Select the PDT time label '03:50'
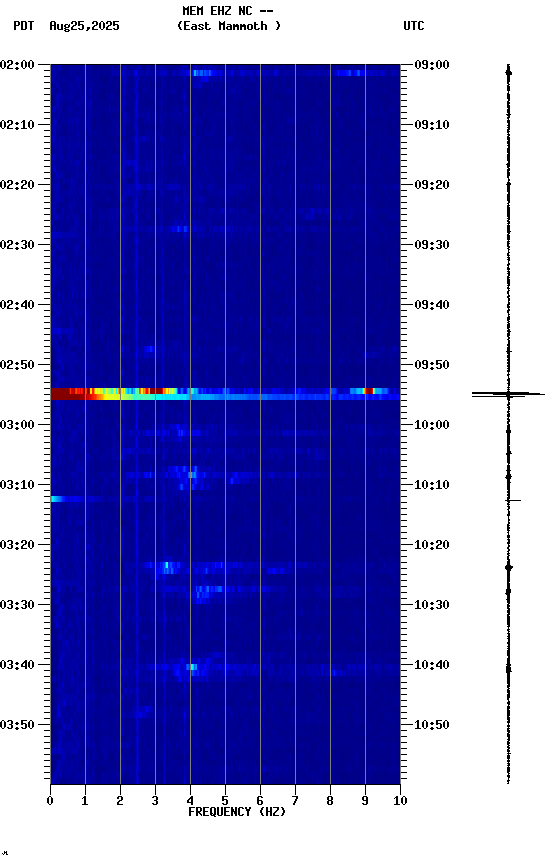The width and height of the screenshot is (552, 864). (x=17, y=725)
